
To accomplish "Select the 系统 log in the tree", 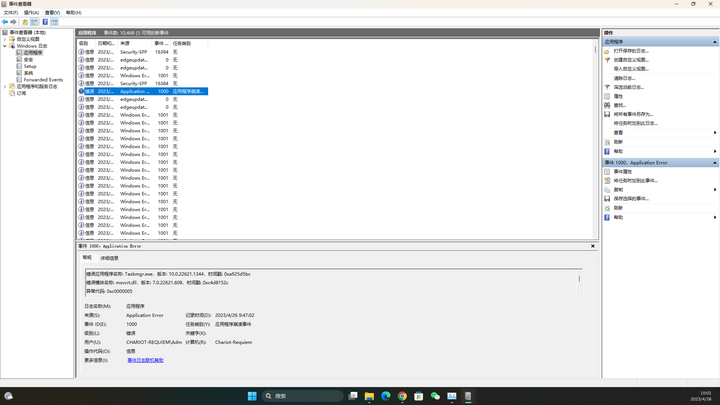I will pos(28,73).
